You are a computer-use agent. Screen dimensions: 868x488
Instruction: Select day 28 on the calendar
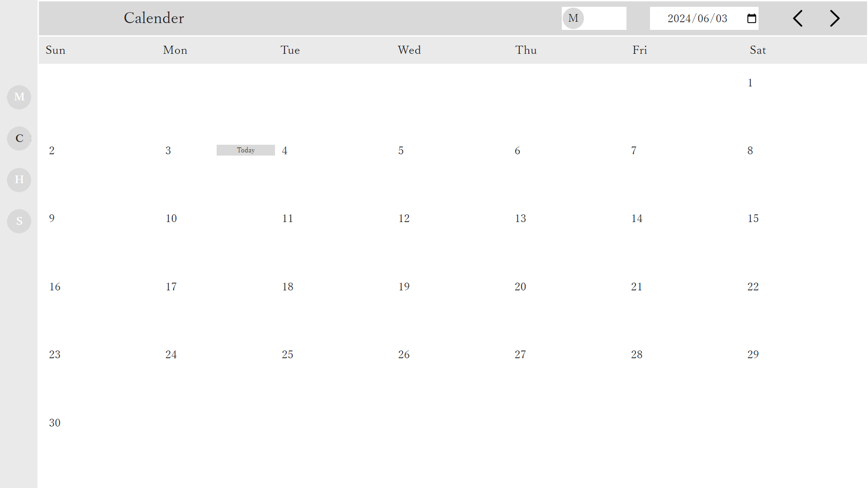(636, 355)
